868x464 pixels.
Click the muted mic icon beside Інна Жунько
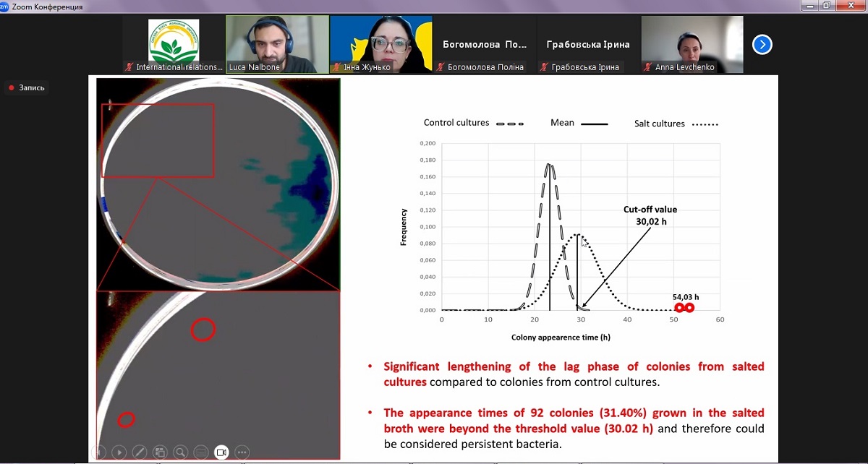[336, 67]
